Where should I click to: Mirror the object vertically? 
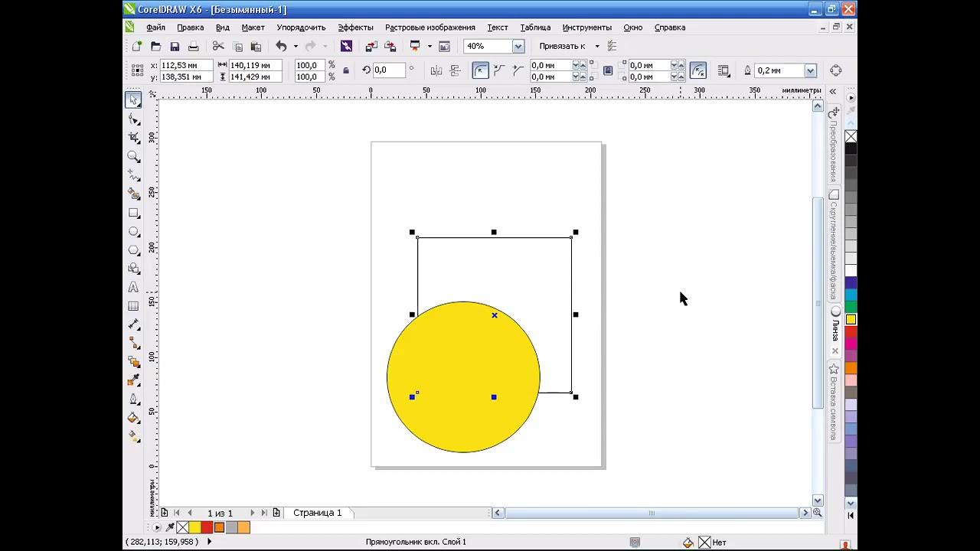[x=455, y=70]
